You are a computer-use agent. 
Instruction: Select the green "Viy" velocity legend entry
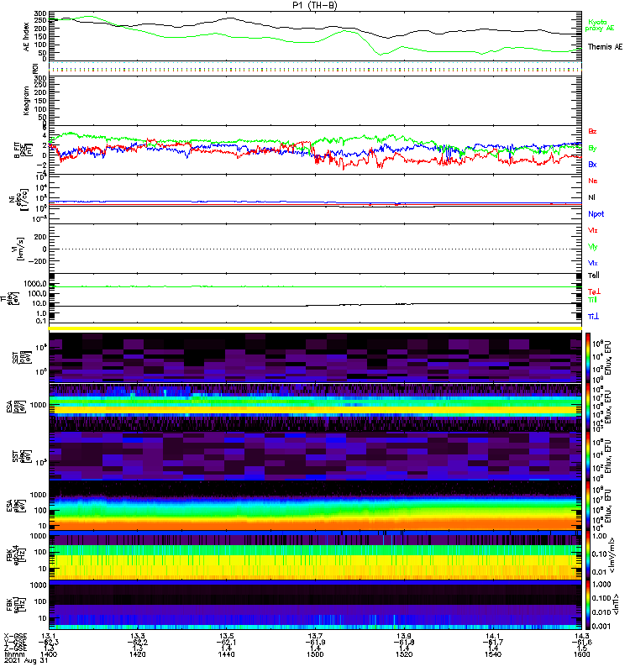click(593, 247)
